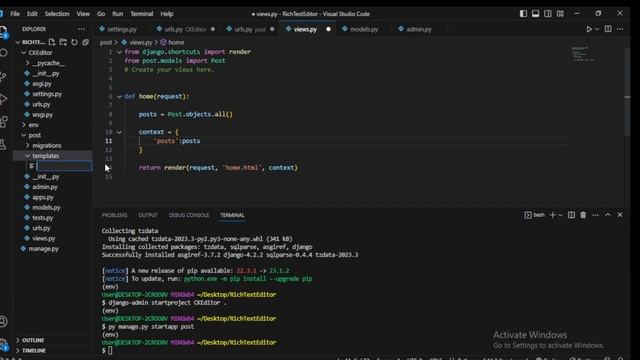Open the Terminal menu
This screenshot has width=640, height=360.
coord(142,13)
